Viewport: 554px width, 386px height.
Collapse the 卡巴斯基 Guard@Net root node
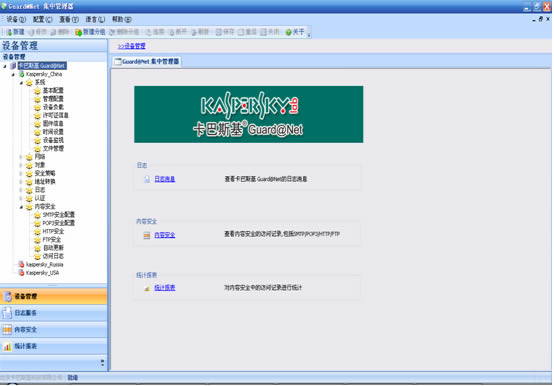5,66
